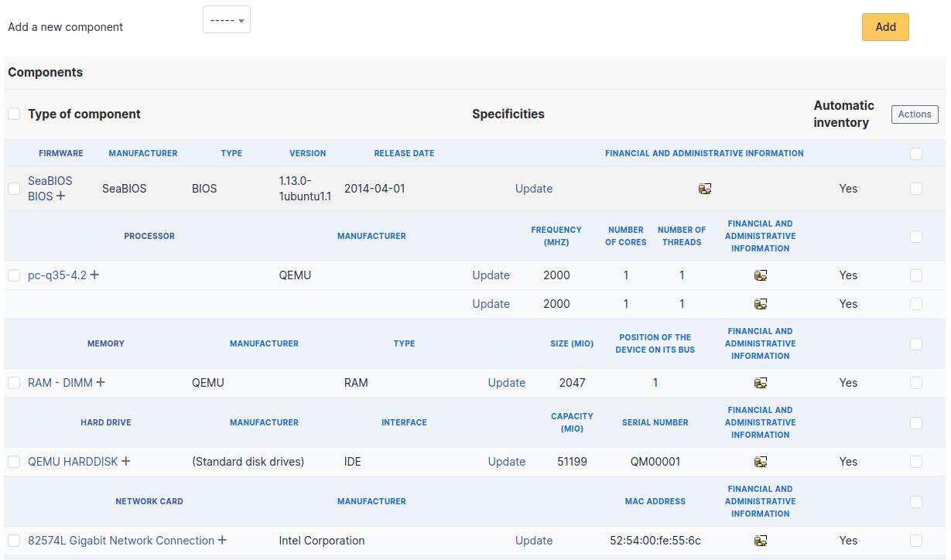Click the plus icon beside QEMU HARDDISK
951x560 pixels.
pos(126,461)
